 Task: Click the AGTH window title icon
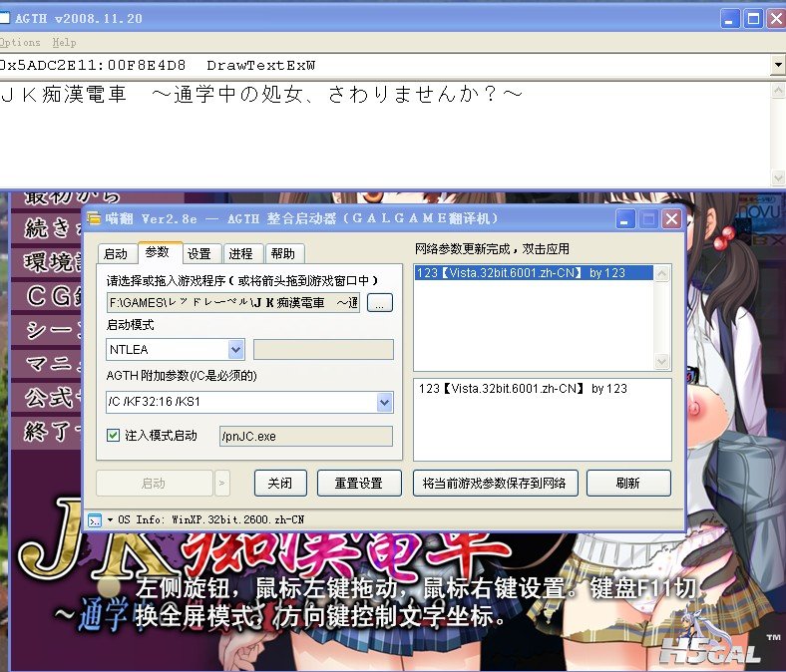[x=4, y=18]
